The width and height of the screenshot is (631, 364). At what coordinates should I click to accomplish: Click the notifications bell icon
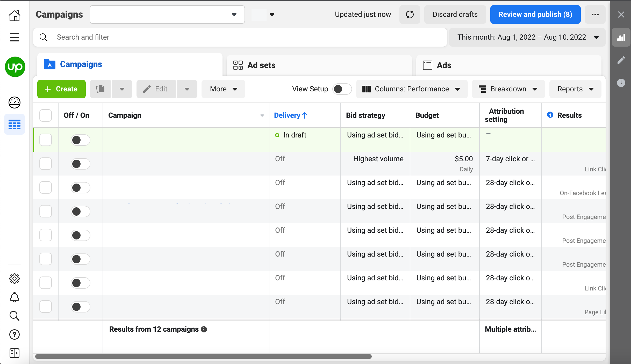(x=15, y=297)
